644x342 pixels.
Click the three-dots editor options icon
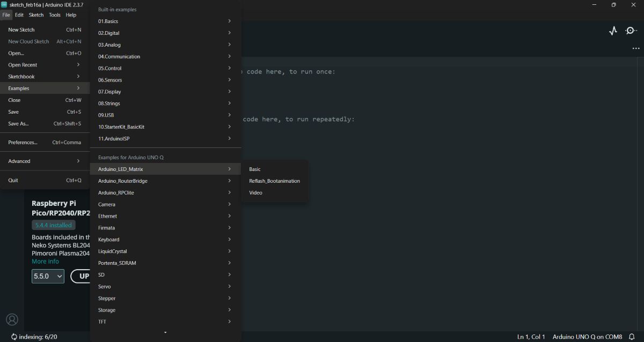pyautogui.click(x=636, y=48)
